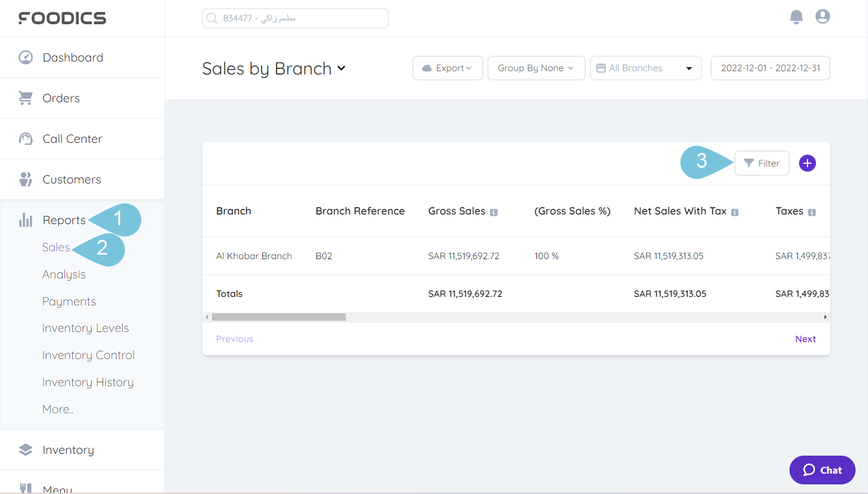
Task: Open the Payments report in the sidebar
Action: 69,301
